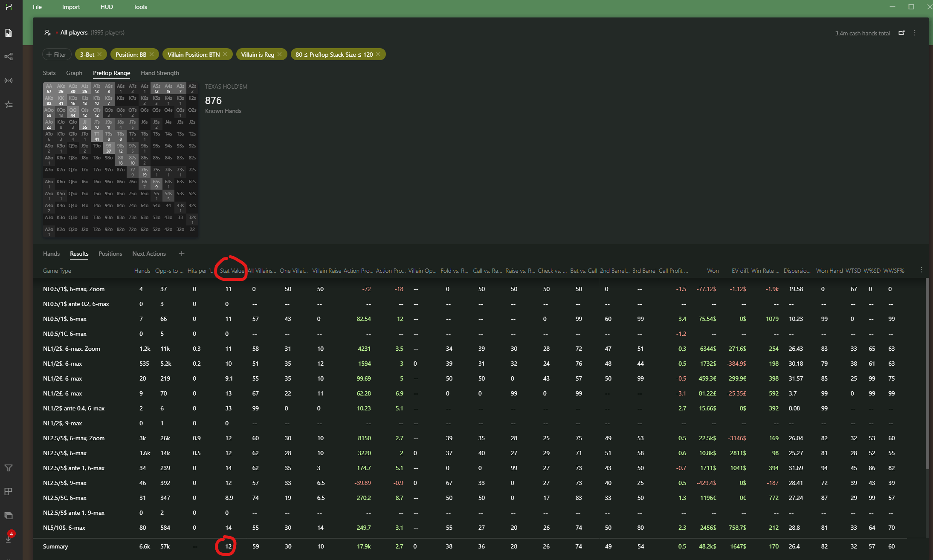Switch to the Hand Strength tab
The width and height of the screenshot is (933, 560).
[160, 73]
